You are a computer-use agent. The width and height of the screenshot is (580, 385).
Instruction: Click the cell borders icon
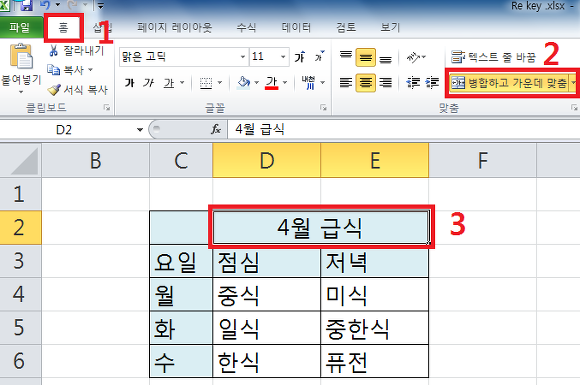(x=206, y=83)
